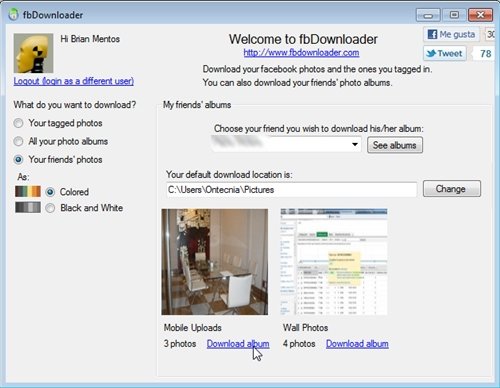Click the Change download location button
Viewport: 500px width, 388px height.
tap(452, 189)
